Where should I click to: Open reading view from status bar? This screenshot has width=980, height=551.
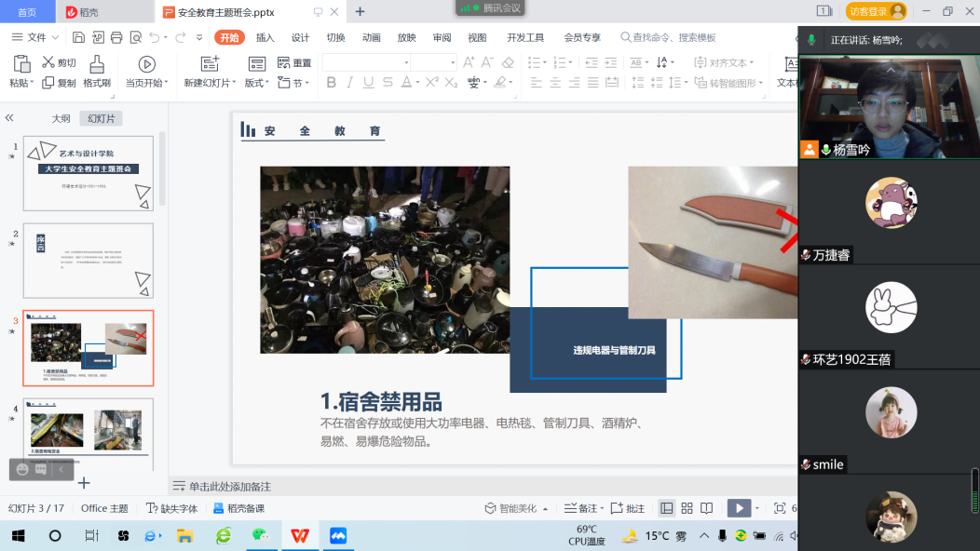(x=707, y=508)
